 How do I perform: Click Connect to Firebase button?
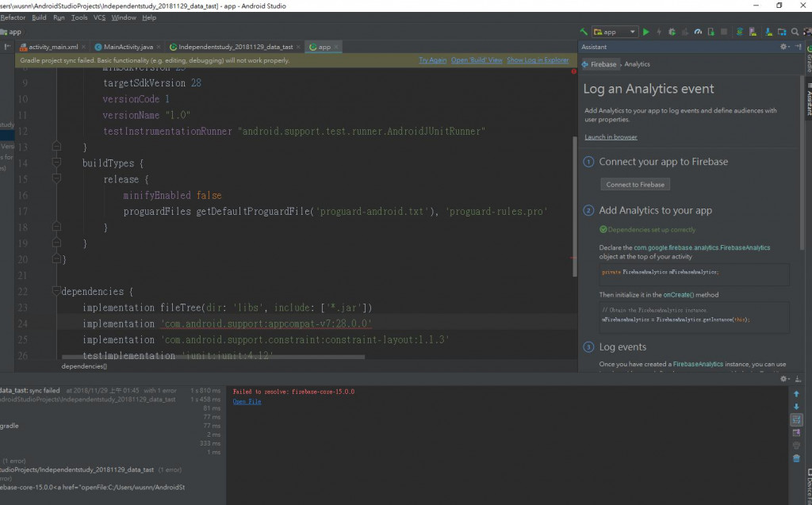coord(635,185)
